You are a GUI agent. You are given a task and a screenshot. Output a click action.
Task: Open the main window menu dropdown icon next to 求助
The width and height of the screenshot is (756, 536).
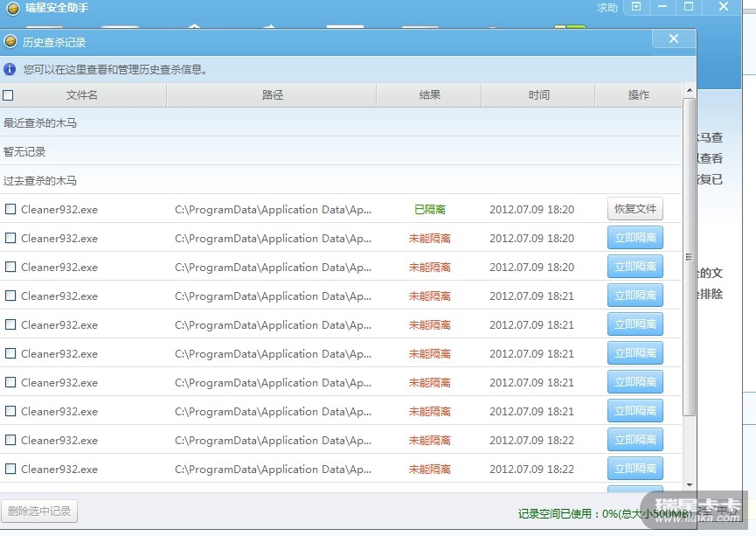pos(636,7)
